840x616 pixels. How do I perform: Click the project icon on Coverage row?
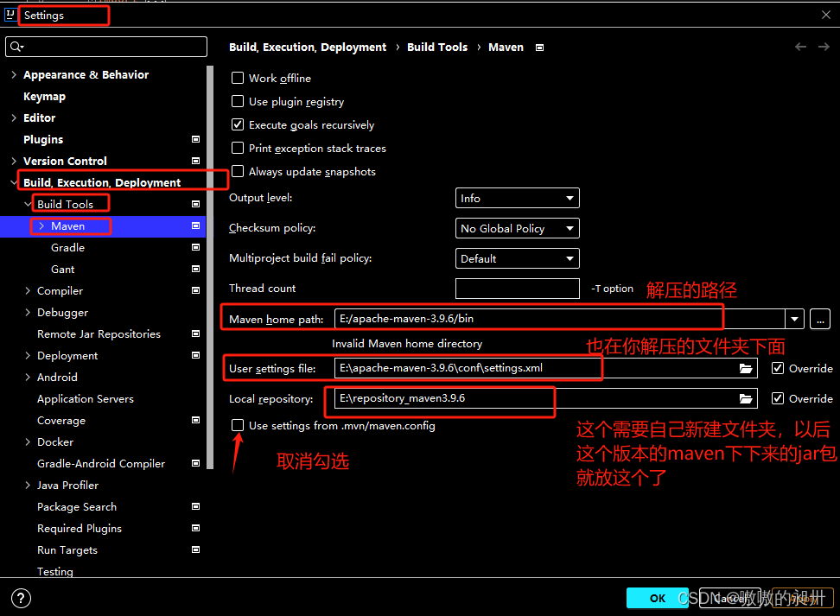click(195, 420)
